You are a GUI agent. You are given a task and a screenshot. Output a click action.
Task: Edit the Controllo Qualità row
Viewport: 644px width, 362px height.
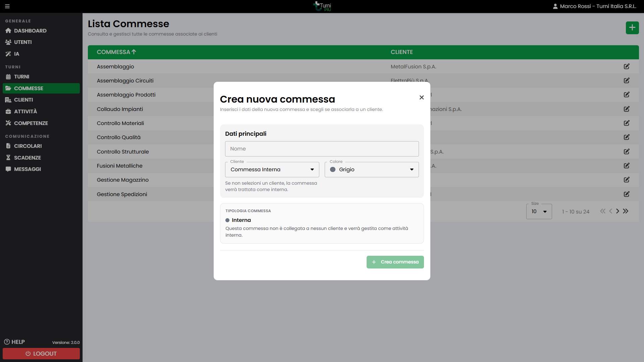tap(626, 137)
